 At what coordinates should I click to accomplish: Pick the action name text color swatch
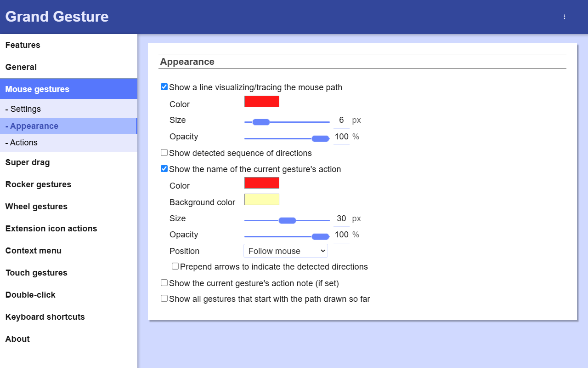262,183
